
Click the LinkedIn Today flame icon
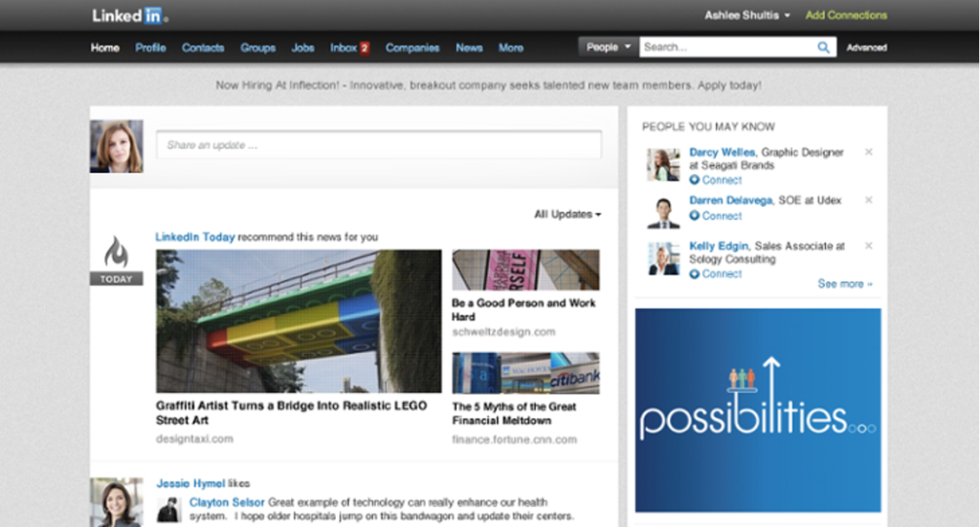point(116,252)
